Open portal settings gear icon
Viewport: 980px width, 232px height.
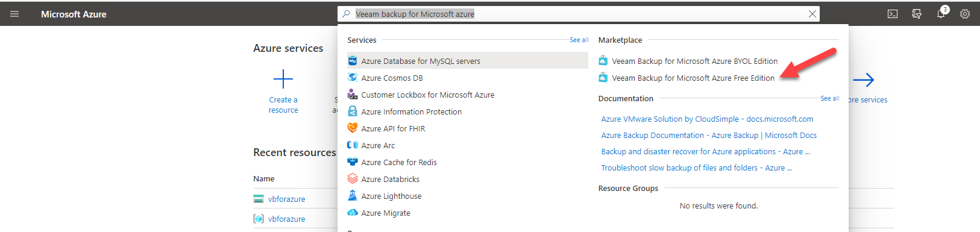pyautogui.click(x=965, y=14)
